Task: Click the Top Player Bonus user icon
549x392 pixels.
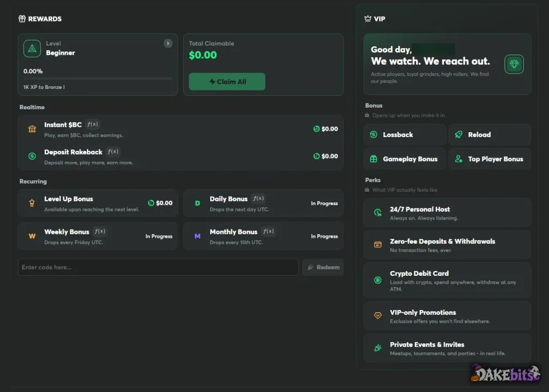Action: [x=459, y=159]
